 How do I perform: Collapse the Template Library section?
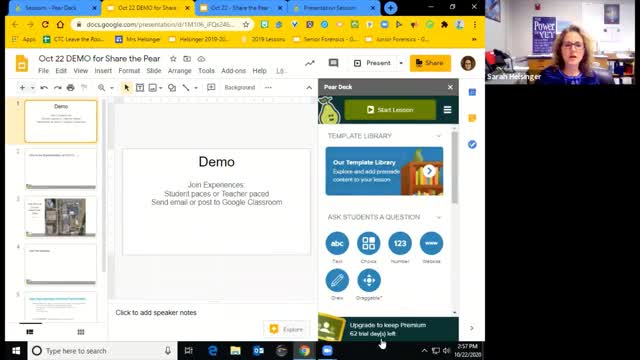pos(438,136)
